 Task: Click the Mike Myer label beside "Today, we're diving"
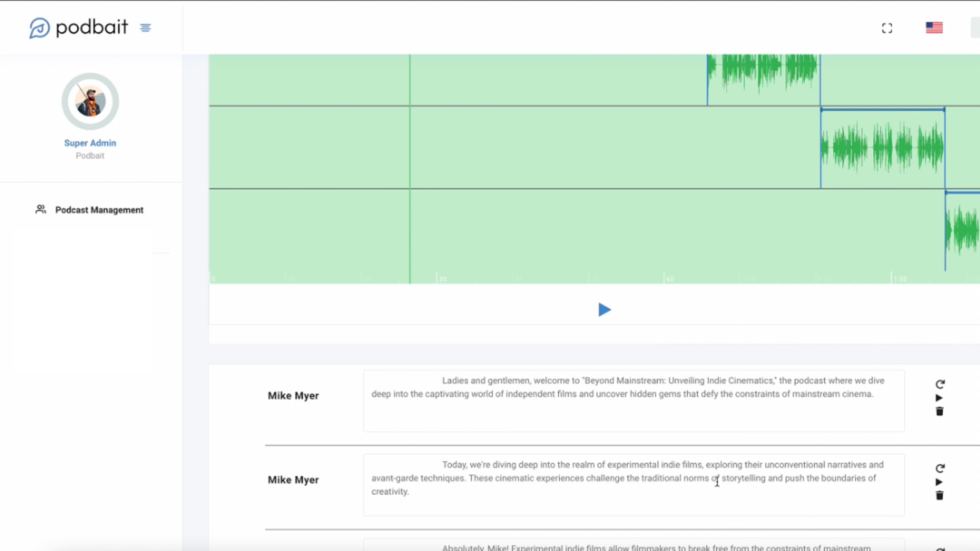293,480
